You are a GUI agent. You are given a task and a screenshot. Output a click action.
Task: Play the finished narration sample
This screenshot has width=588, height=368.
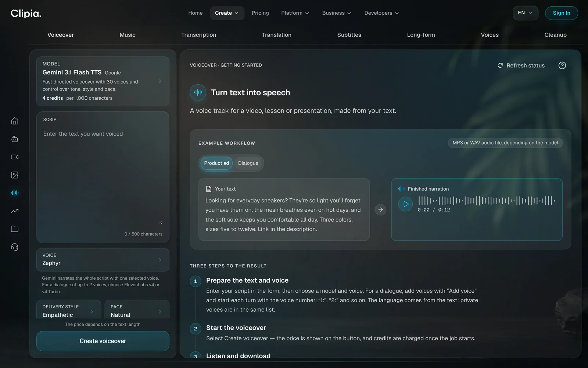[x=406, y=204]
